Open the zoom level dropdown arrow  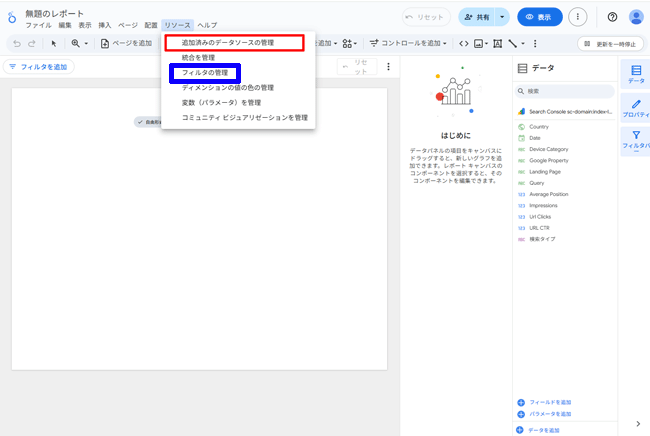pyautogui.click(x=86, y=44)
